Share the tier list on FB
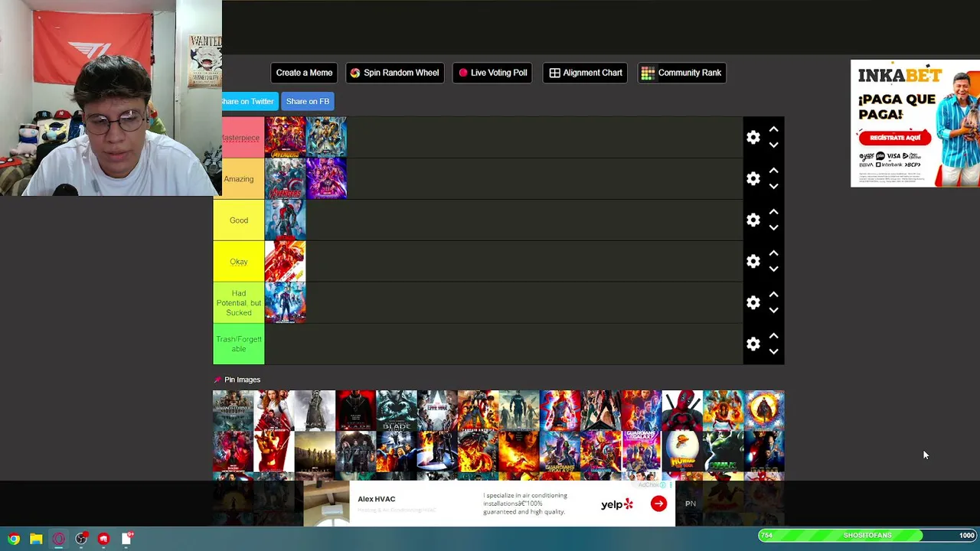The height and width of the screenshot is (551, 980). click(308, 101)
